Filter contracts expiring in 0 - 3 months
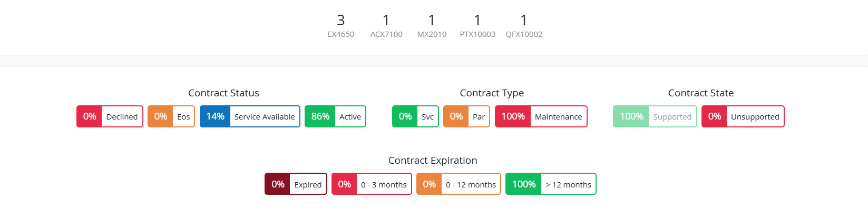Image resolution: width=868 pixels, height=218 pixels. (x=372, y=184)
